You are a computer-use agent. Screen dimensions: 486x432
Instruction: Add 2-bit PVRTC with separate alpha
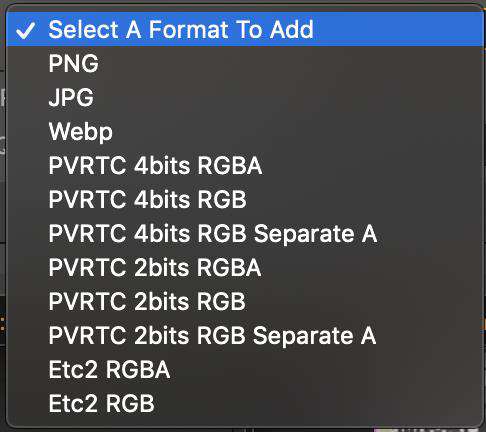[245, 335]
